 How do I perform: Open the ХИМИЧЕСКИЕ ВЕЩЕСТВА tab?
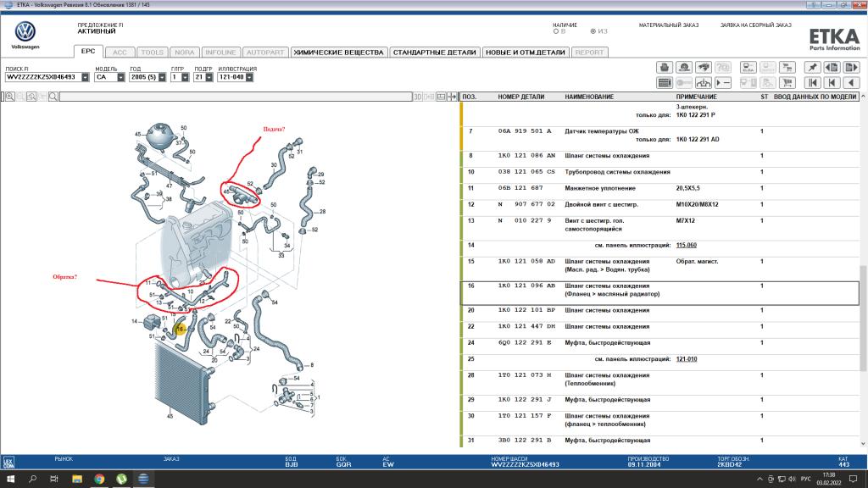(338, 53)
